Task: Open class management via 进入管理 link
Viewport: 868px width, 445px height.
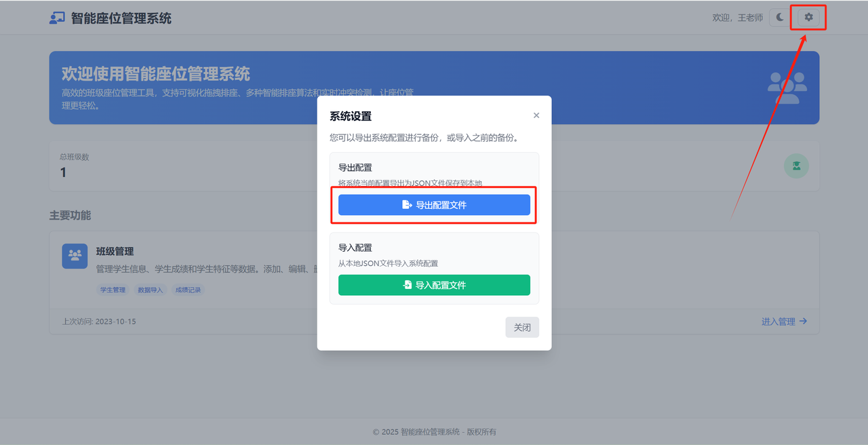Action: 784,321
